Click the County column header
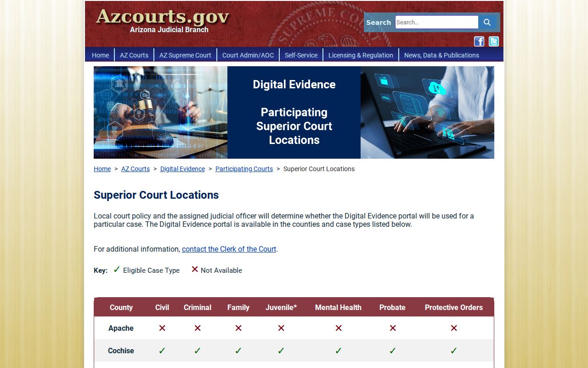 click(x=121, y=307)
